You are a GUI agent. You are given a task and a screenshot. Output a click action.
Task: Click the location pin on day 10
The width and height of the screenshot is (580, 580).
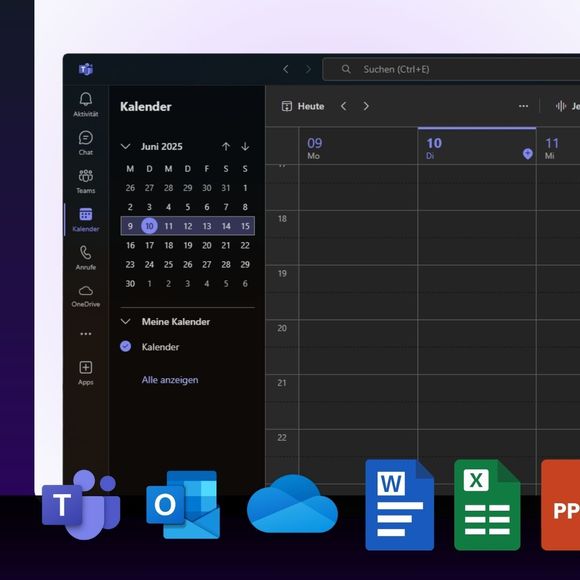click(x=528, y=154)
